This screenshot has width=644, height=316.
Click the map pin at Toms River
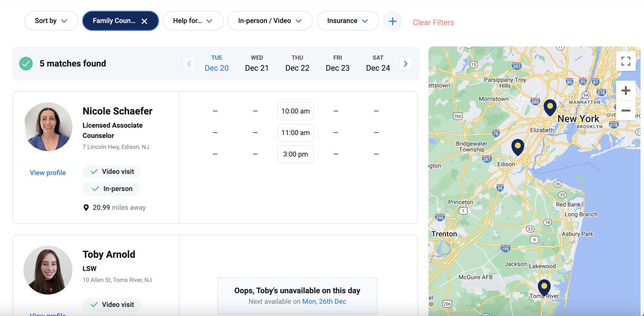(x=544, y=288)
